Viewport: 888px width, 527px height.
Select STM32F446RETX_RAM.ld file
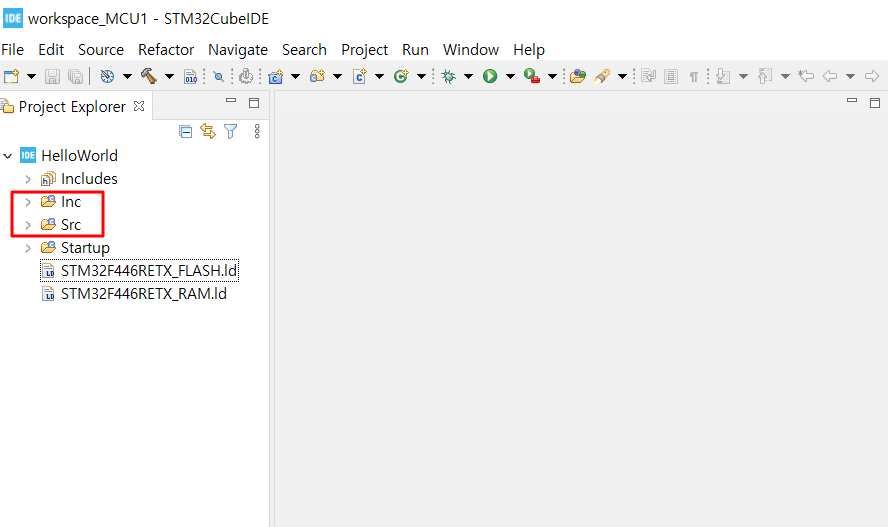[x=134, y=294]
